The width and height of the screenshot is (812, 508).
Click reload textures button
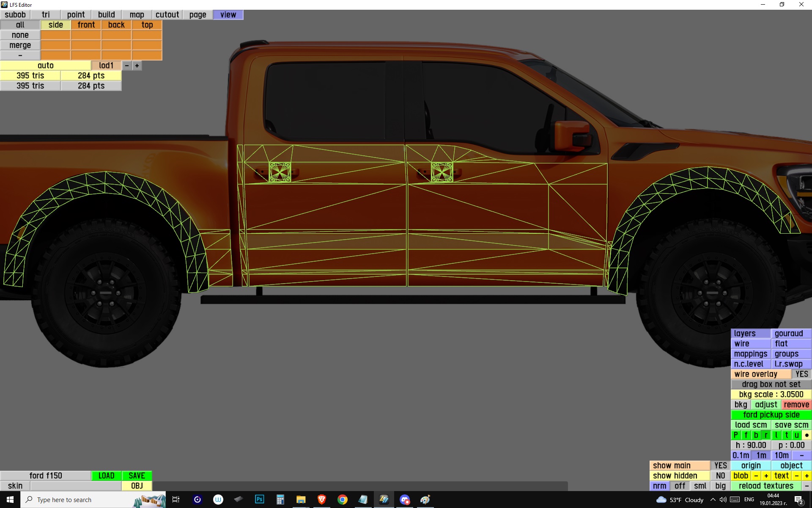tap(766, 486)
